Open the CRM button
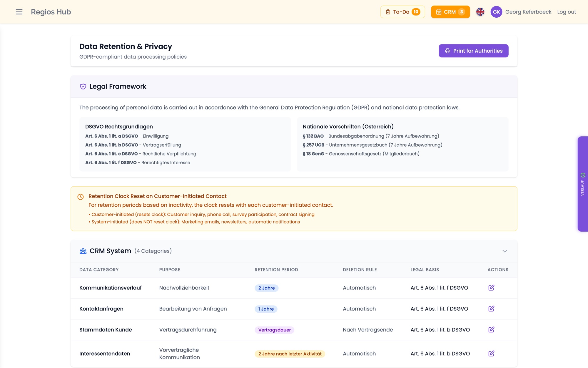This screenshot has width=588, height=368. coord(450,12)
